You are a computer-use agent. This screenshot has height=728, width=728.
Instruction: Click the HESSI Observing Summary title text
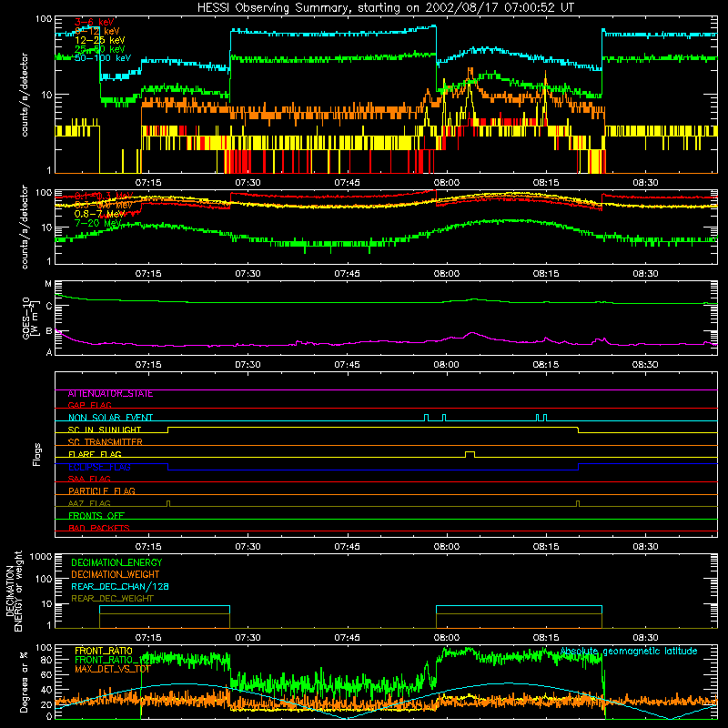click(385, 8)
